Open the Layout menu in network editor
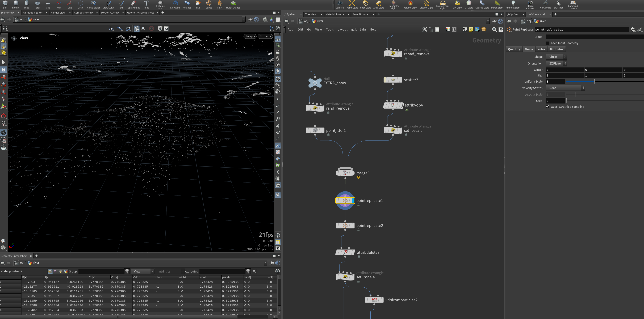The width and height of the screenshot is (644, 319). (x=342, y=29)
